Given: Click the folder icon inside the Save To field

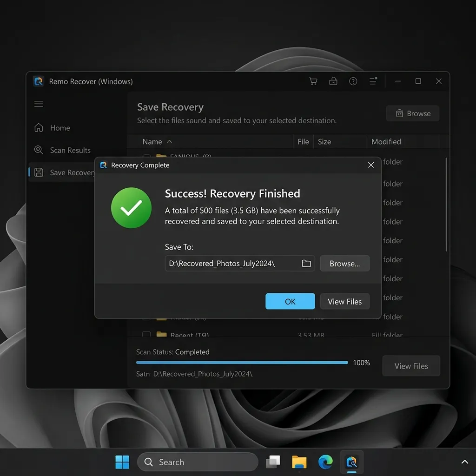Looking at the screenshot, I should pos(306,263).
